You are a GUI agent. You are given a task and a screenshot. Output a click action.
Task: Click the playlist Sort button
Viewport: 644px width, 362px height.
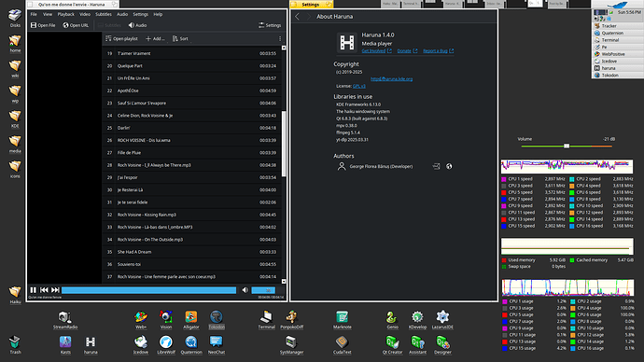[180, 38]
